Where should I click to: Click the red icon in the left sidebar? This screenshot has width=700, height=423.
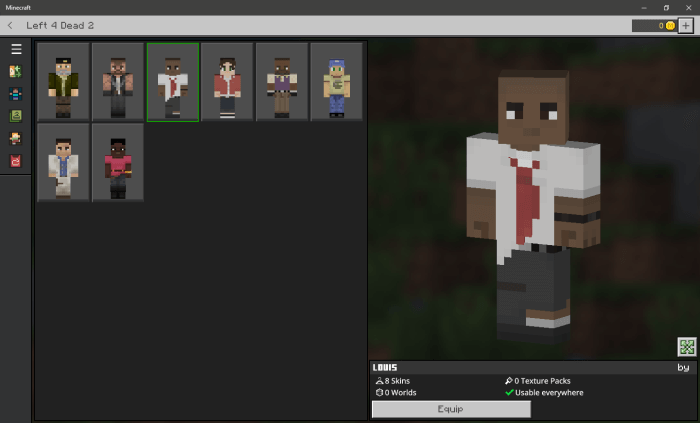(x=16, y=160)
